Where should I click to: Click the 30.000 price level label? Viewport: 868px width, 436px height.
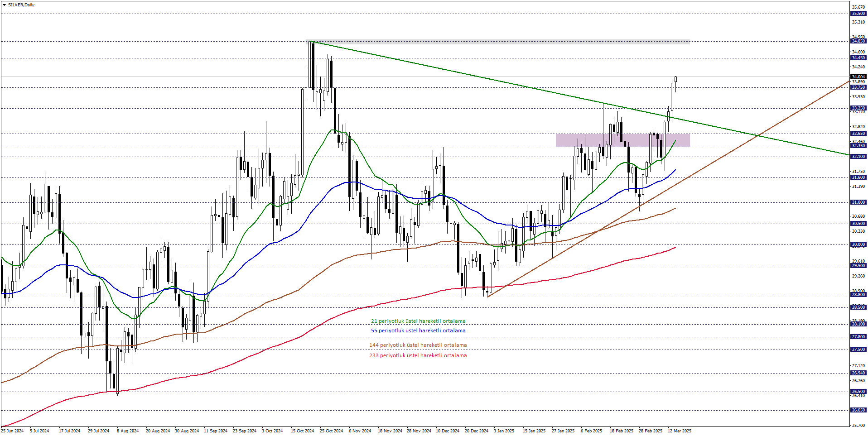pyautogui.click(x=858, y=244)
